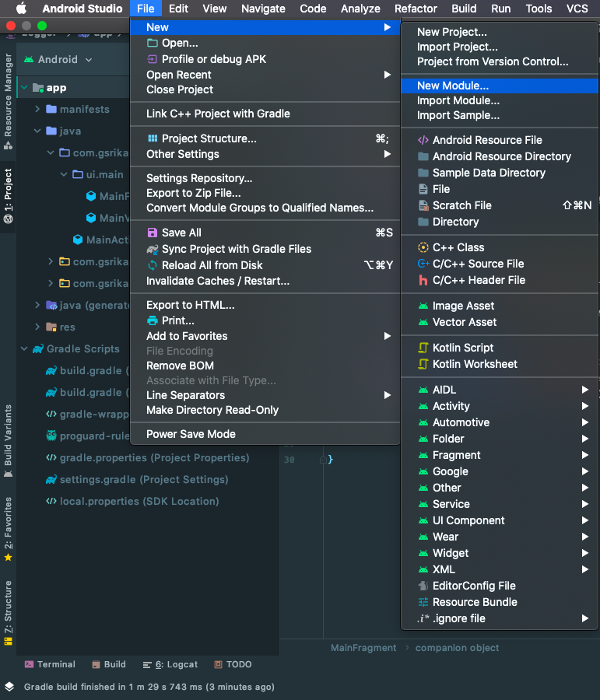The image size is (600, 700).
Task: Choose Import Project... from the submenu
Action: pyautogui.click(x=457, y=47)
